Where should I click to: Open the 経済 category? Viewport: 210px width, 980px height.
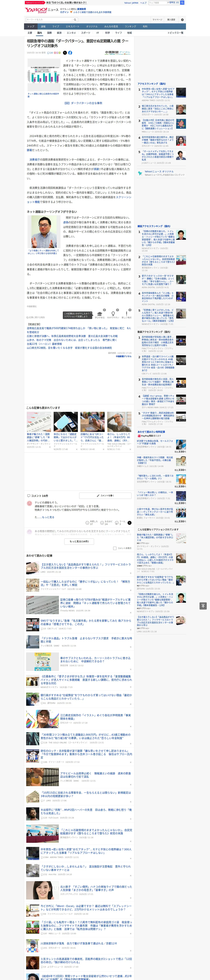click(x=59, y=33)
